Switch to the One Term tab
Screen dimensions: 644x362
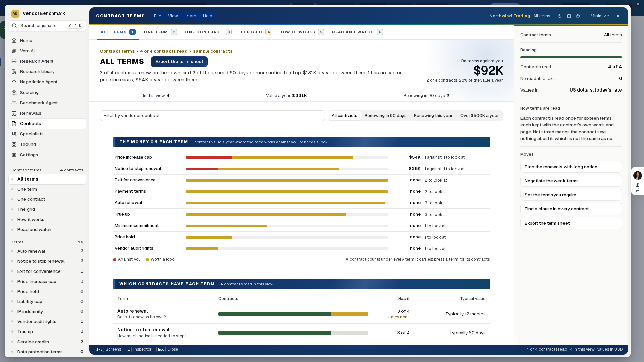(160, 32)
